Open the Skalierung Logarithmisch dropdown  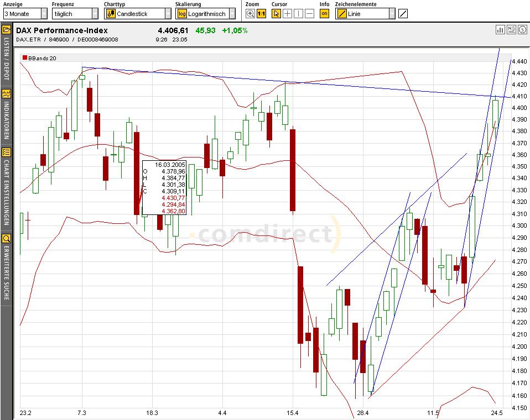(x=205, y=14)
